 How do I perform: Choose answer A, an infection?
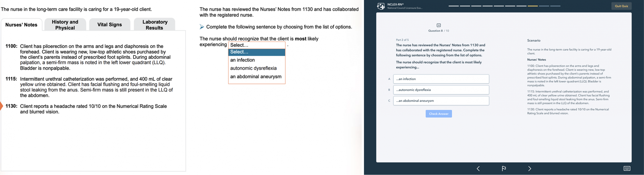[441, 79]
